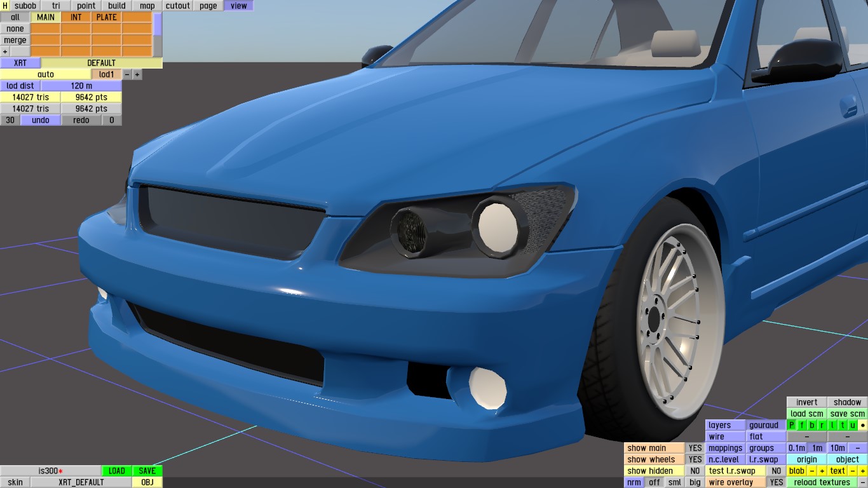This screenshot has width=868, height=488.
Task: Select flat shading mode
Action: [766, 437]
